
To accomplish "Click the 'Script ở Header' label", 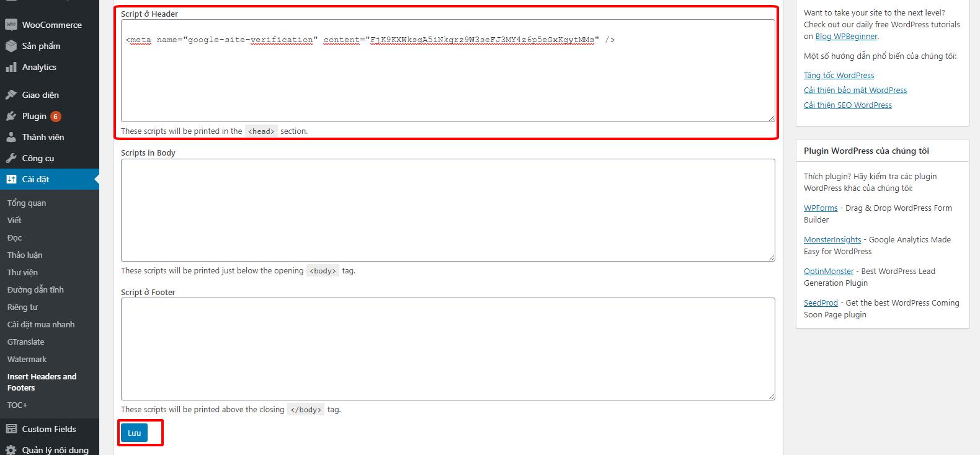I will [x=149, y=14].
